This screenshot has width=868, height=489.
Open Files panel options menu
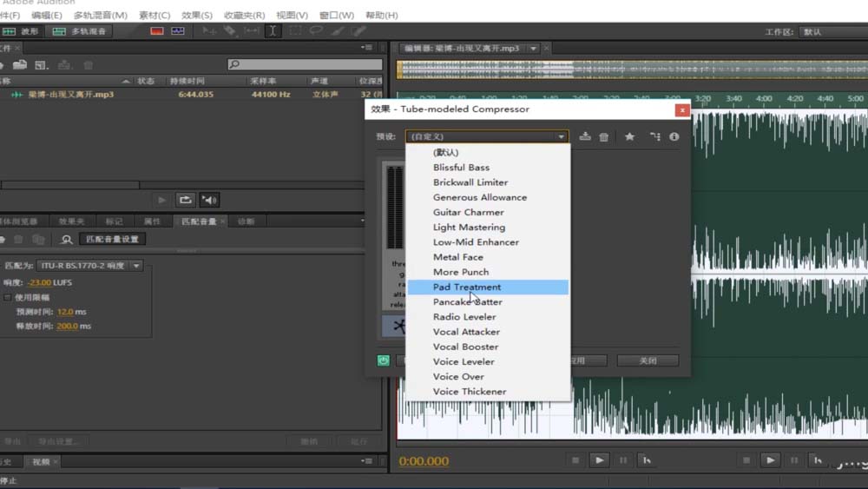point(366,48)
